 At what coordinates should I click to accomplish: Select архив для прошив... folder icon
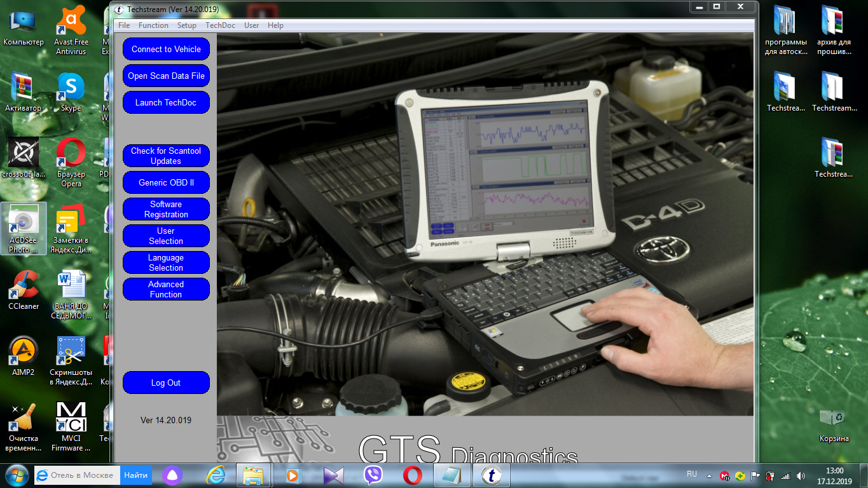pyautogui.click(x=834, y=30)
